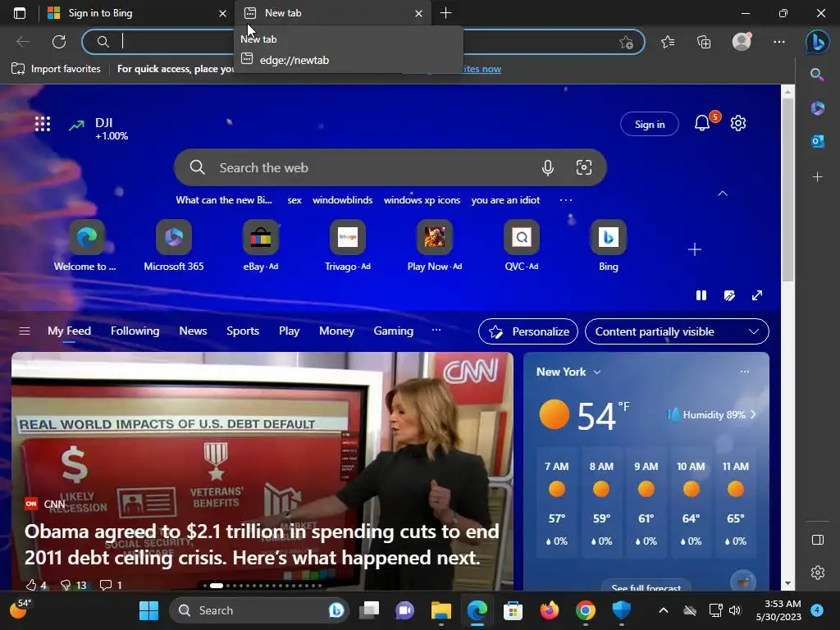Image resolution: width=840 pixels, height=630 pixels.
Task: Open Google Chrome from taskbar
Action: point(586,610)
